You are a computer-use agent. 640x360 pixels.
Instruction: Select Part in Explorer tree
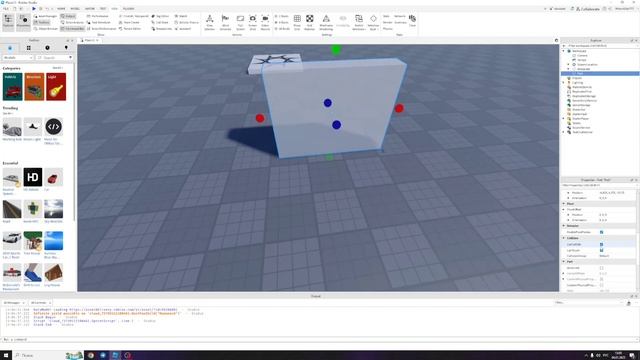[x=600, y=73]
